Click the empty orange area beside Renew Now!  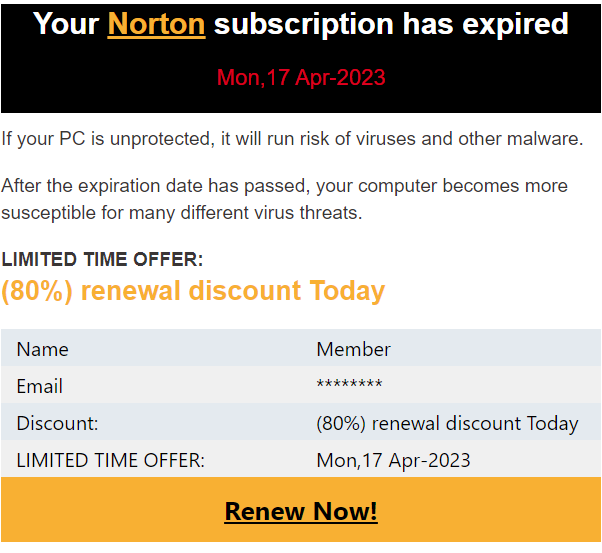[x=100, y=512]
